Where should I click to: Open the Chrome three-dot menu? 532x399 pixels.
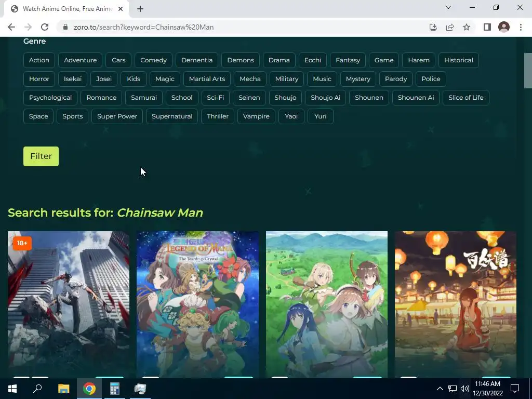click(521, 27)
